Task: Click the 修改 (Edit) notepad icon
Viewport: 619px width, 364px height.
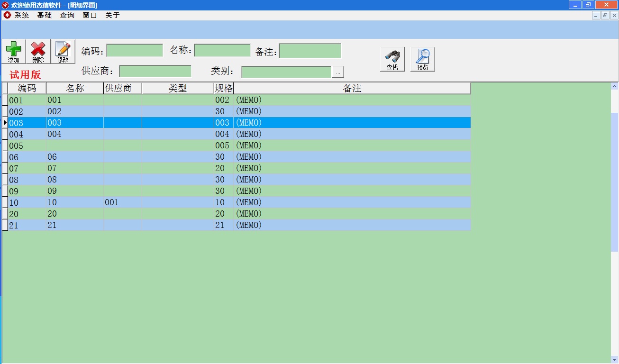Action: [x=63, y=52]
